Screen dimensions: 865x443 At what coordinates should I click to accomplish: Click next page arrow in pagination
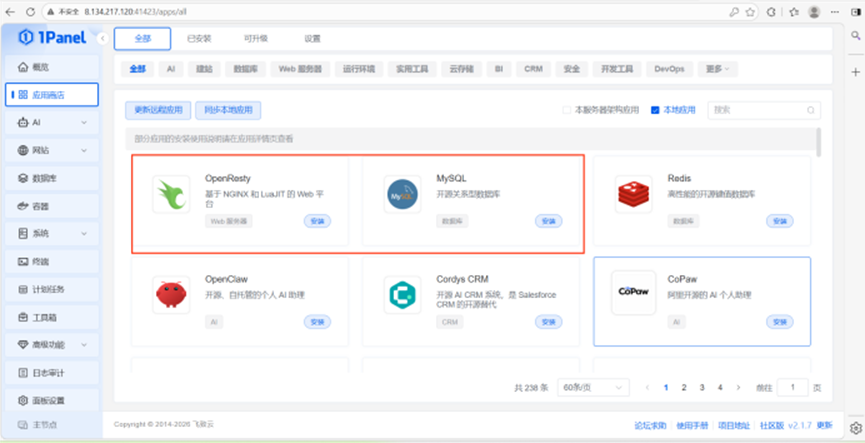(738, 387)
